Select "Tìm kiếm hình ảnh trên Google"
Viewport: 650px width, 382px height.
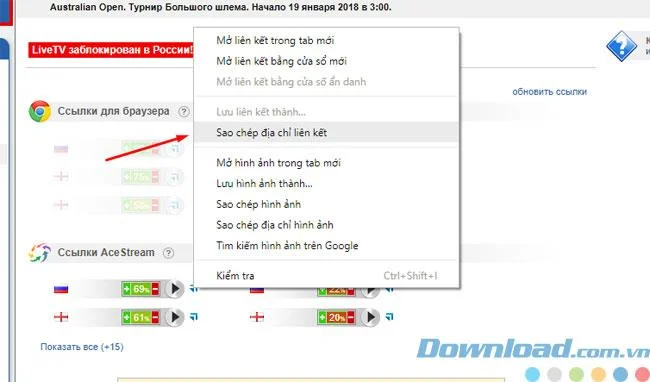pyautogui.click(x=327, y=246)
